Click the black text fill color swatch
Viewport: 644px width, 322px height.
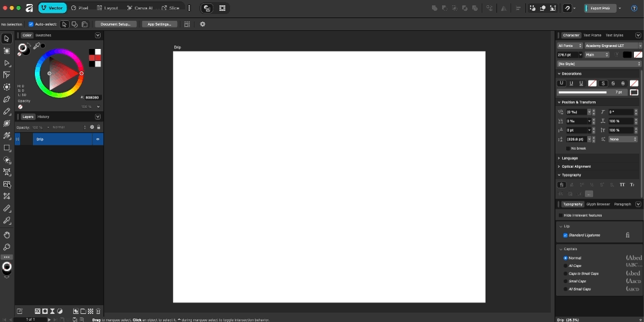pos(627,54)
